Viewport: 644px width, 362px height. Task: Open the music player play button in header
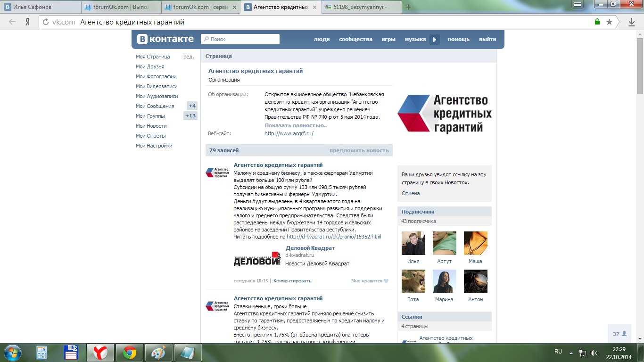[x=435, y=40]
